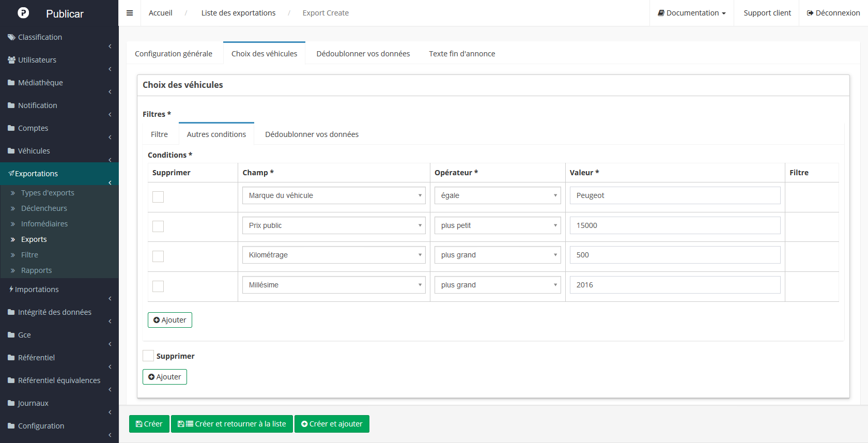Open Filtre item in sidebar submenu
This screenshot has width=868, height=443.
29,255
